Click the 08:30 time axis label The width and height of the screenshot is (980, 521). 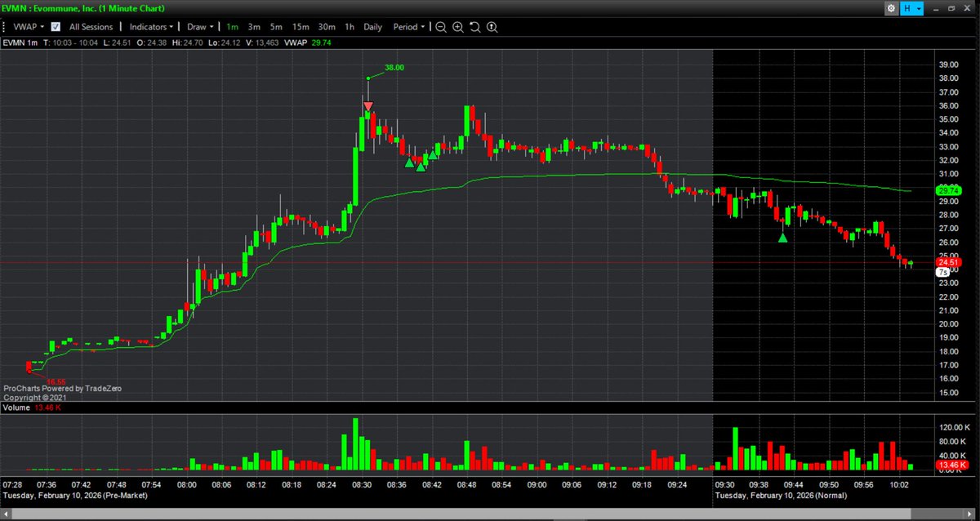(x=362, y=484)
